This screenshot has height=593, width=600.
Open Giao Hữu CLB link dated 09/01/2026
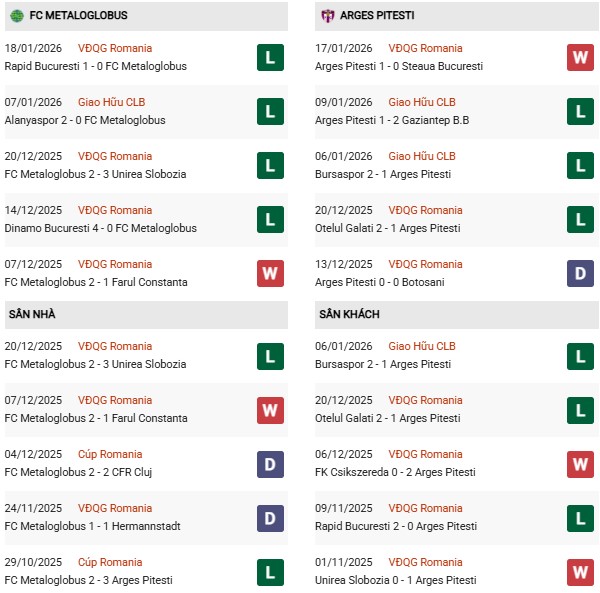tap(422, 102)
